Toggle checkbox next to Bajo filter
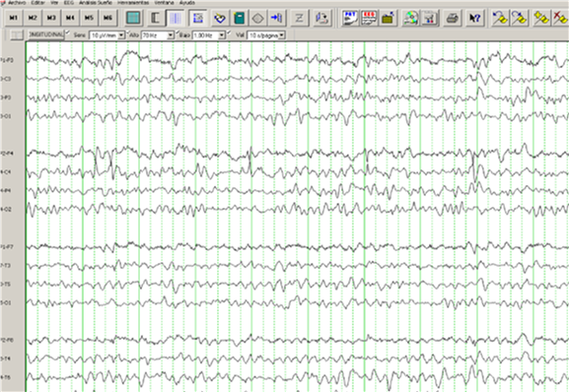This screenshot has height=392, width=569. pos(178,33)
